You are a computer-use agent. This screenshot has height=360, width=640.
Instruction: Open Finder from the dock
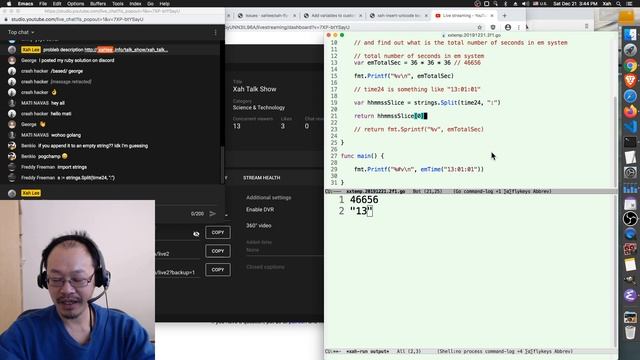pos(630,34)
